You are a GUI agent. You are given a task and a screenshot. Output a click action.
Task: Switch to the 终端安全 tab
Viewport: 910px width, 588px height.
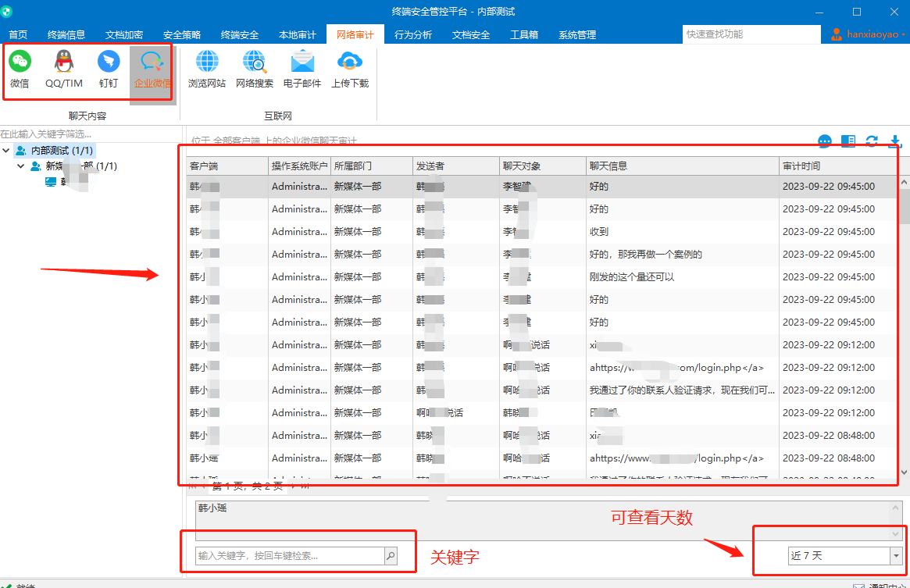[x=240, y=35]
